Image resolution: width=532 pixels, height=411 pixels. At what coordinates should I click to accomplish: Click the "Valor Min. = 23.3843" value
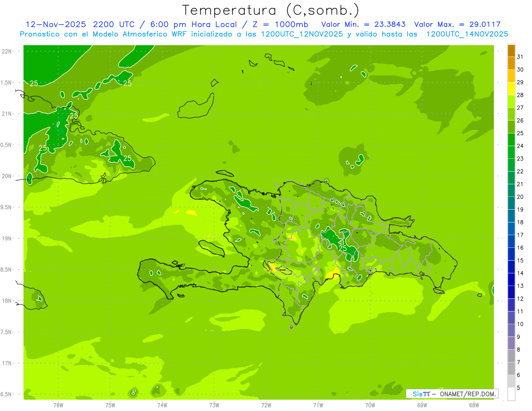[x=364, y=24]
